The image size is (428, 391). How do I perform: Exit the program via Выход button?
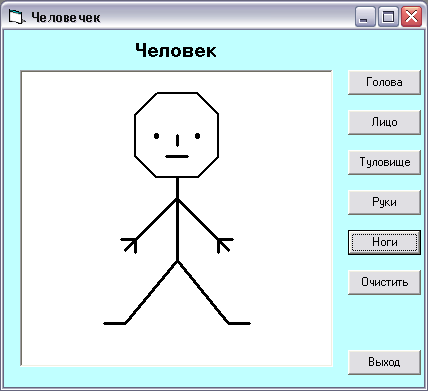(384, 362)
